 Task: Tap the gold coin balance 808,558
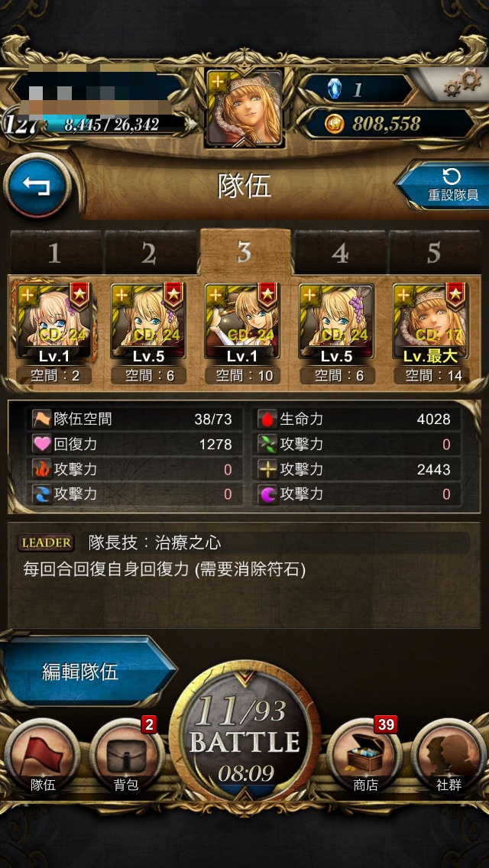387,124
